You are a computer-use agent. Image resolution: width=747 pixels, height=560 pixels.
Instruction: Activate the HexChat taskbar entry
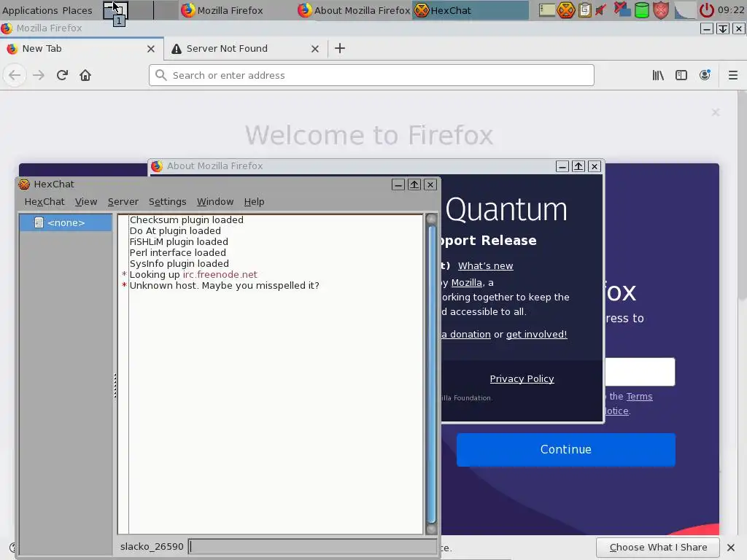[471, 10]
